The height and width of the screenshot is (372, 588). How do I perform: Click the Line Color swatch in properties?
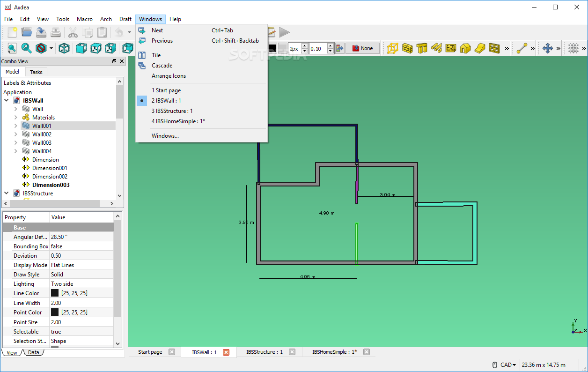coord(55,293)
